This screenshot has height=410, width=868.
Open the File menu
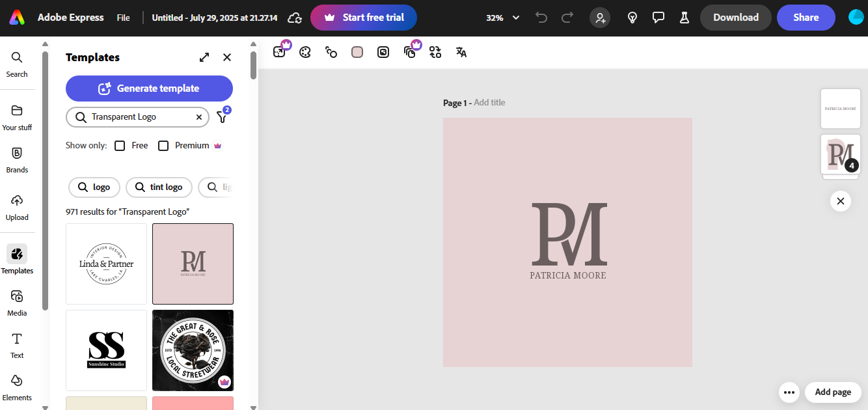pos(123,18)
